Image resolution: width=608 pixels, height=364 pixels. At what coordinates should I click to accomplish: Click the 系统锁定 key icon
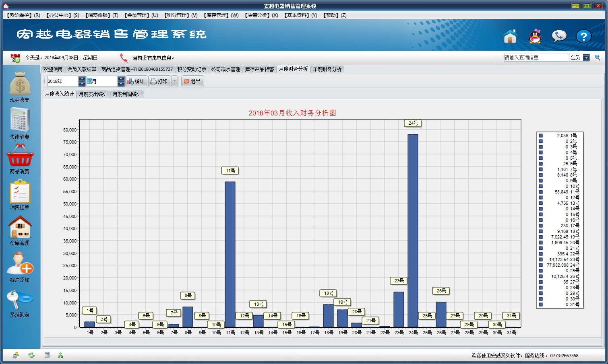tap(20, 300)
